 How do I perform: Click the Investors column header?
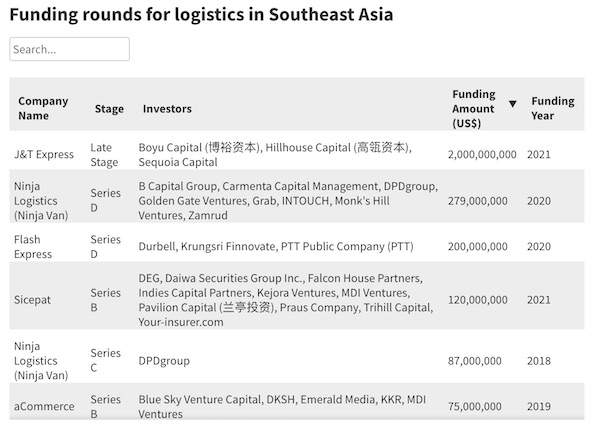point(167,109)
